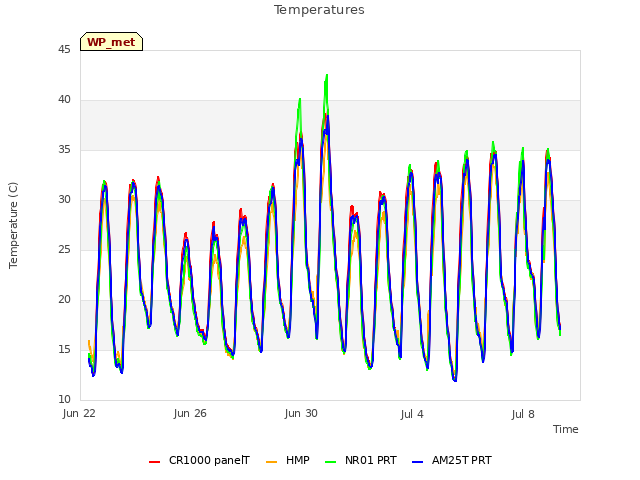Viewport: 640px width, 480px height.
Task: Toggle the AM25T PRT legend entry
Action: (x=452, y=460)
